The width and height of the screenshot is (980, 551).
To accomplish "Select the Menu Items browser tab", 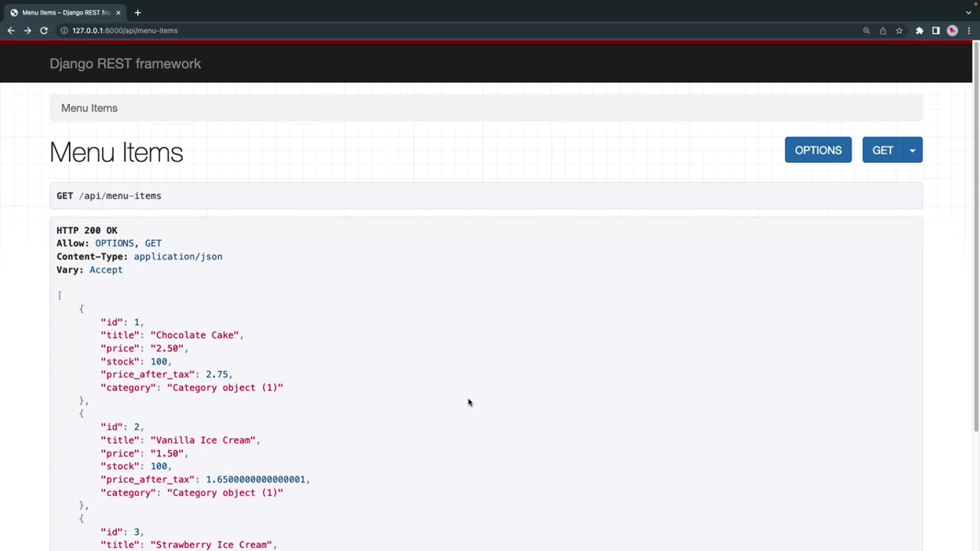I will [x=65, y=12].
